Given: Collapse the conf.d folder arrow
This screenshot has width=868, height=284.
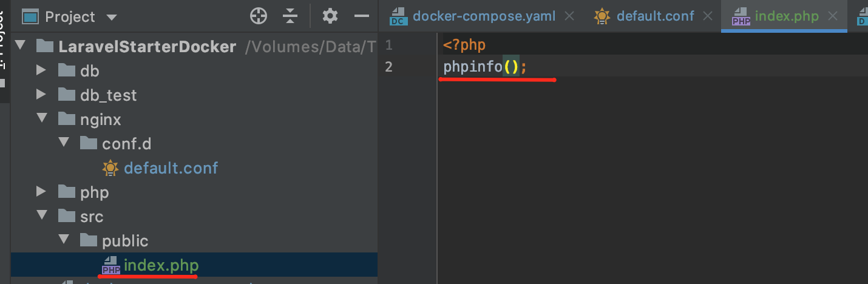Looking at the screenshot, I should [63, 144].
